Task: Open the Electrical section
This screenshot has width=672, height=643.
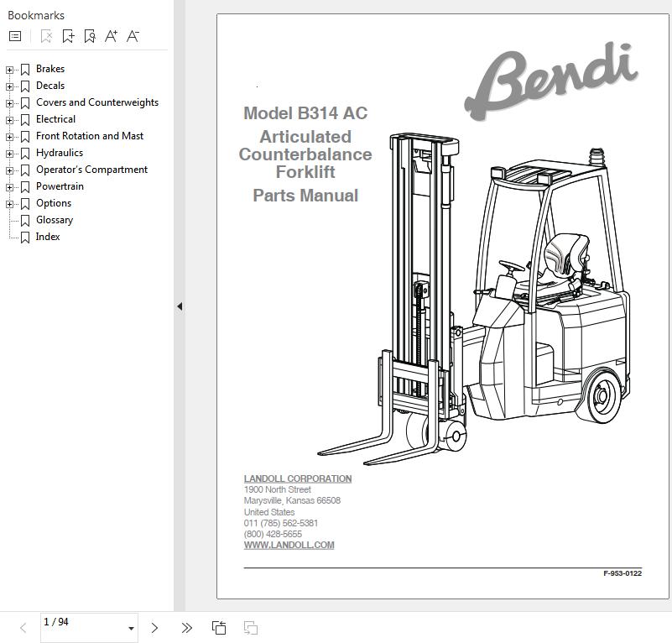Action: coord(55,119)
